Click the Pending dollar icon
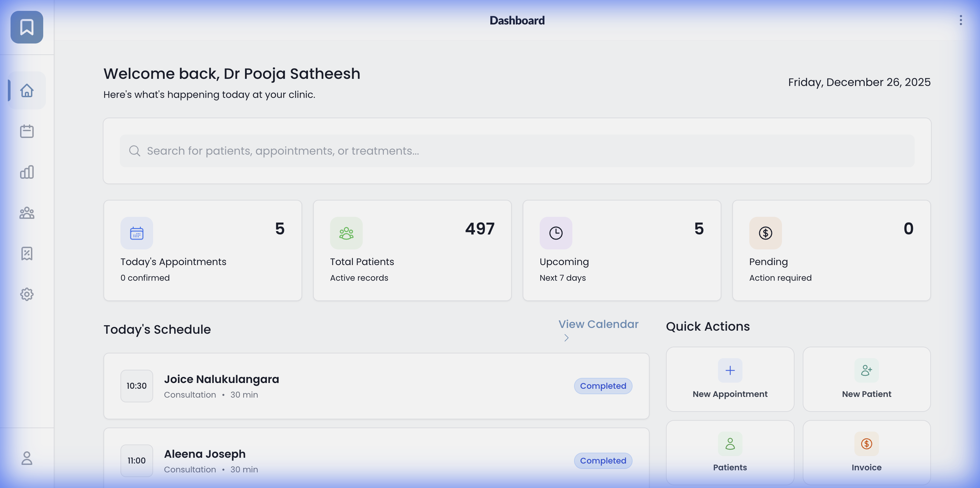980x488 pixels. pos(765,233)
